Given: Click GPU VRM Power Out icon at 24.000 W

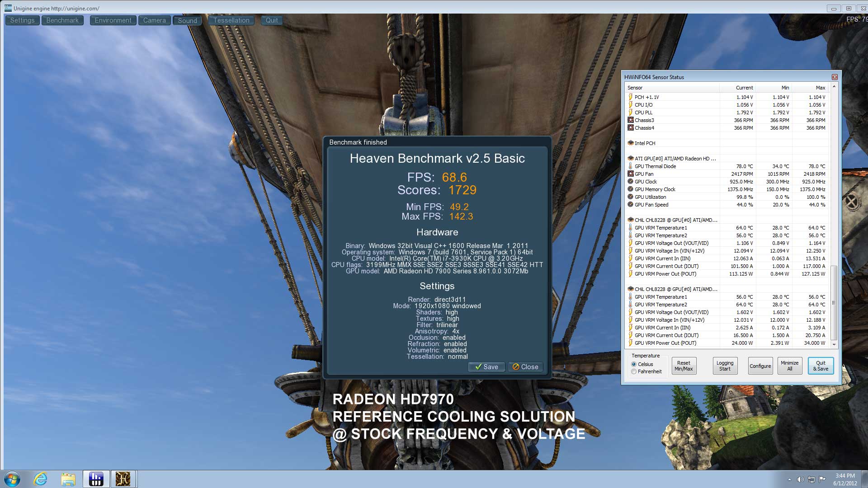Looking at the screenshot, I should (x=630, y=343).
